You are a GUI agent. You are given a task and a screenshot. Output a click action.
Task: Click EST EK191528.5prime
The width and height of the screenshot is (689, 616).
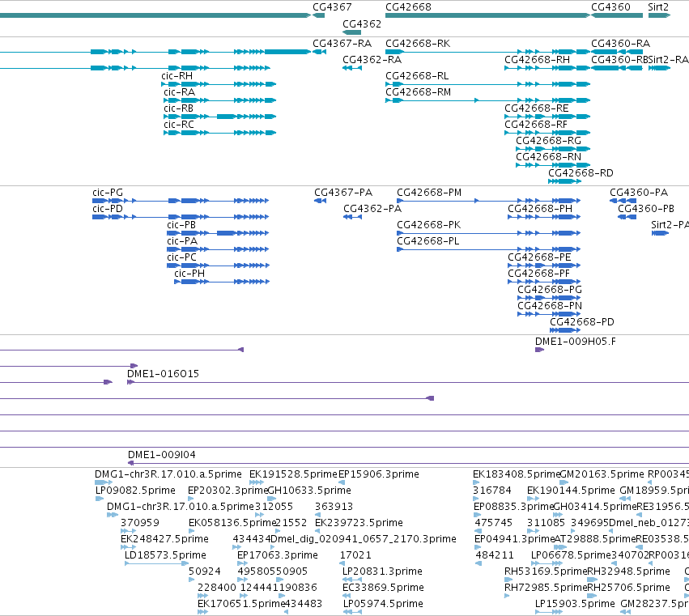point(293,474)
